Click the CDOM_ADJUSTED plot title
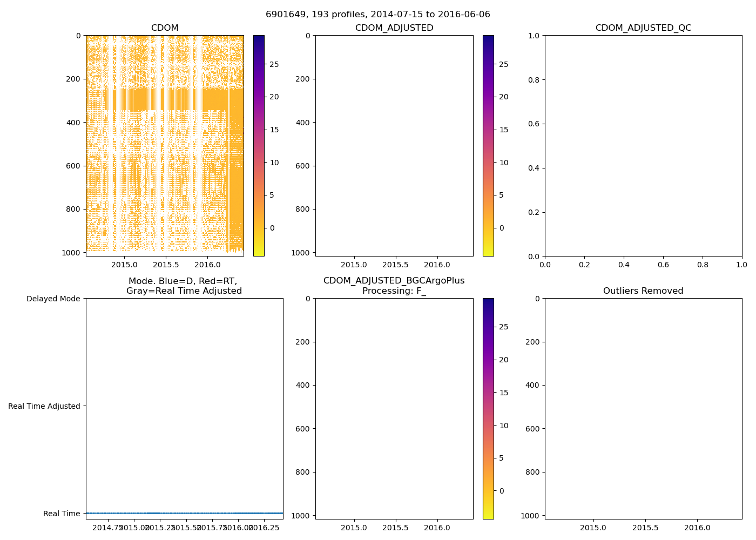Screen dimensions: 756x540 click(394, 28)
